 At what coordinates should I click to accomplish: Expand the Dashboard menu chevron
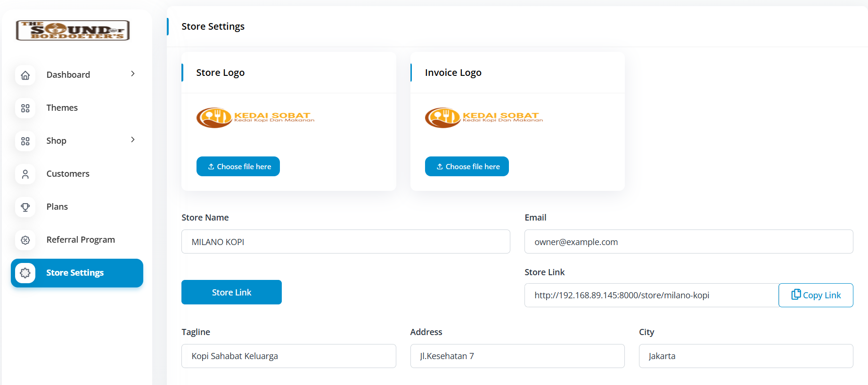tap(133, 74)
